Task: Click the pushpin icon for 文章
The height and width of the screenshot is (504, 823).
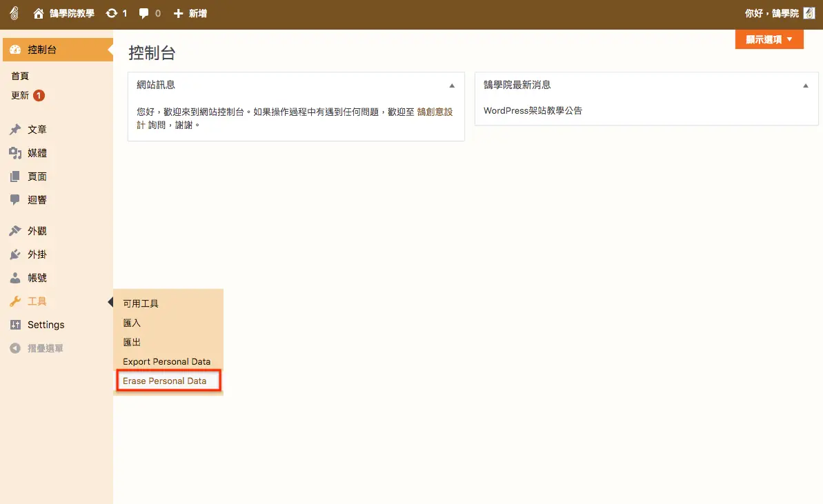Action: point(15,130)
